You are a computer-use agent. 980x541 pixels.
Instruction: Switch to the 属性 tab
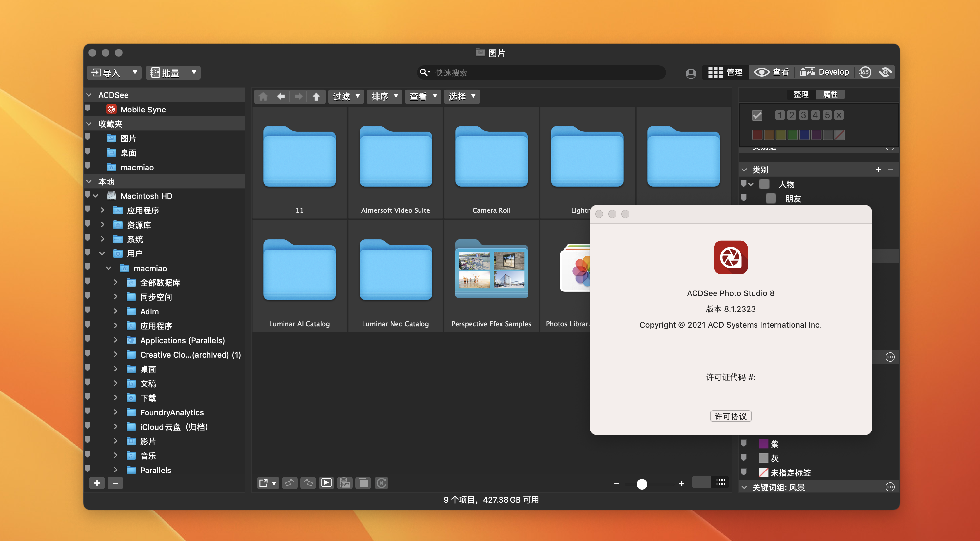830,94
